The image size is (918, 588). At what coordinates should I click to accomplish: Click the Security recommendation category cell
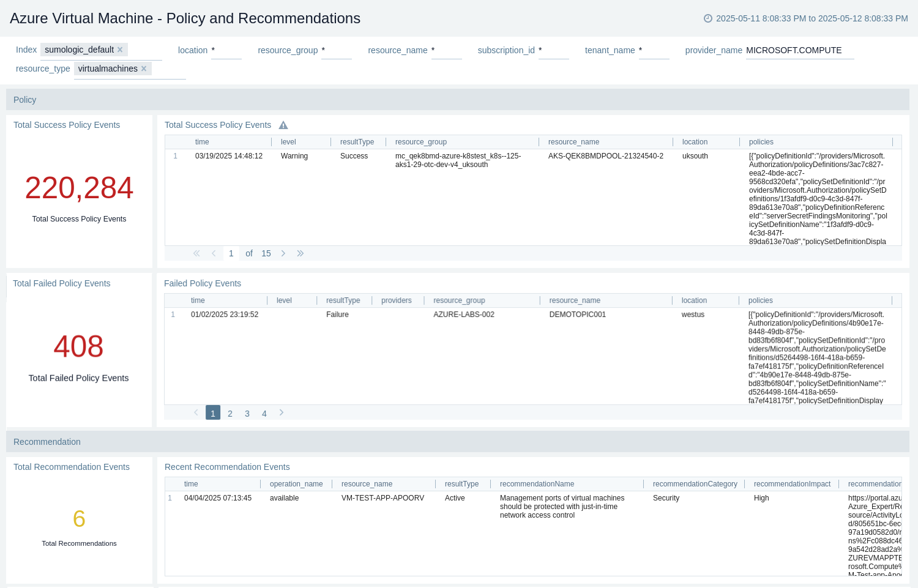(666, 498)
